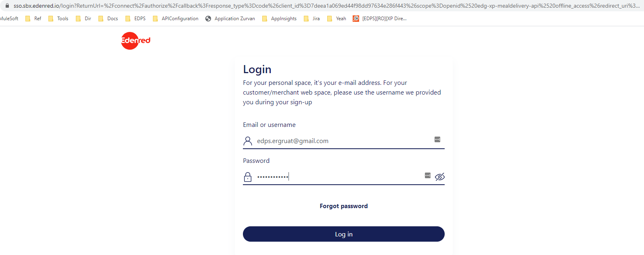
Task: Click the Edenred logo
Action: click(135, 40)
